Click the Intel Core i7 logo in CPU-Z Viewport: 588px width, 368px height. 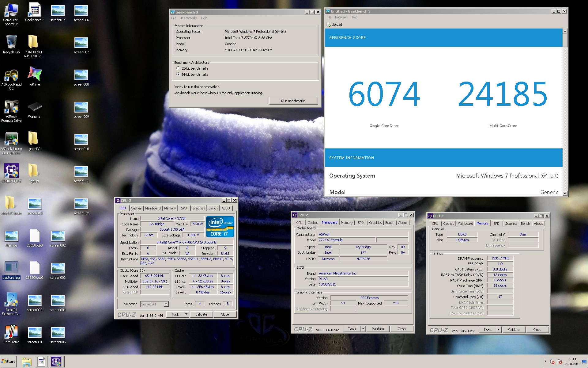tap(220, 227)
